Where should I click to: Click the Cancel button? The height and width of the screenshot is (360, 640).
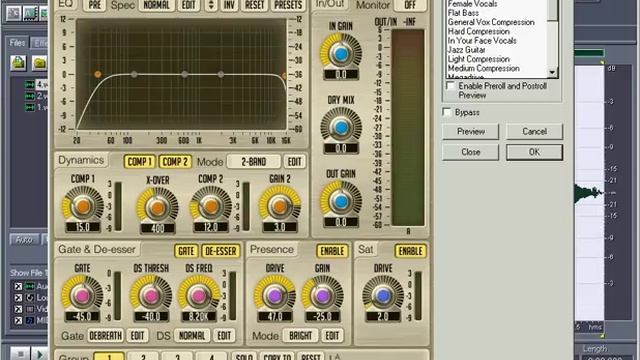pos(534,131)
